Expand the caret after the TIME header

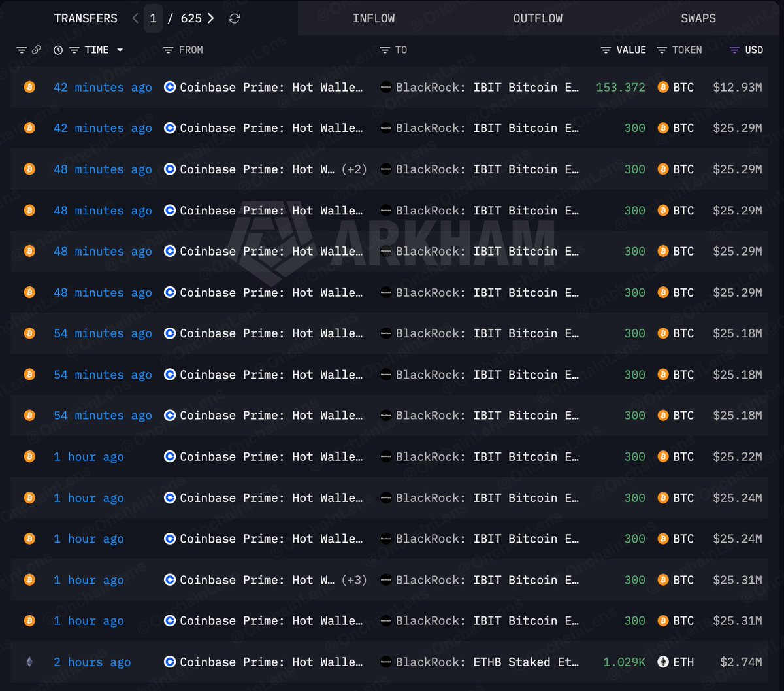pos(120,50)
